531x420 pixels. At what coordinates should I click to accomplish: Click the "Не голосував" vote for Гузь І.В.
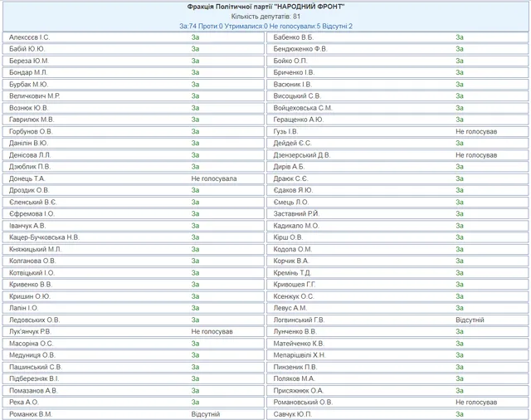(x=475, y=132)
